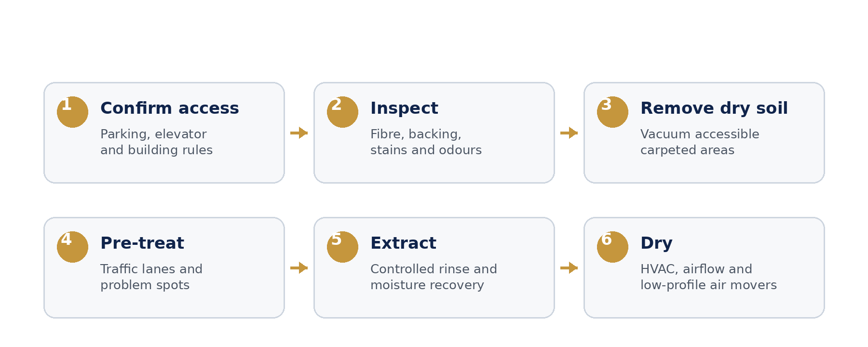Click the gold circle numbered 6
This screenshot has height=347, width=868.
pos(612,247)
